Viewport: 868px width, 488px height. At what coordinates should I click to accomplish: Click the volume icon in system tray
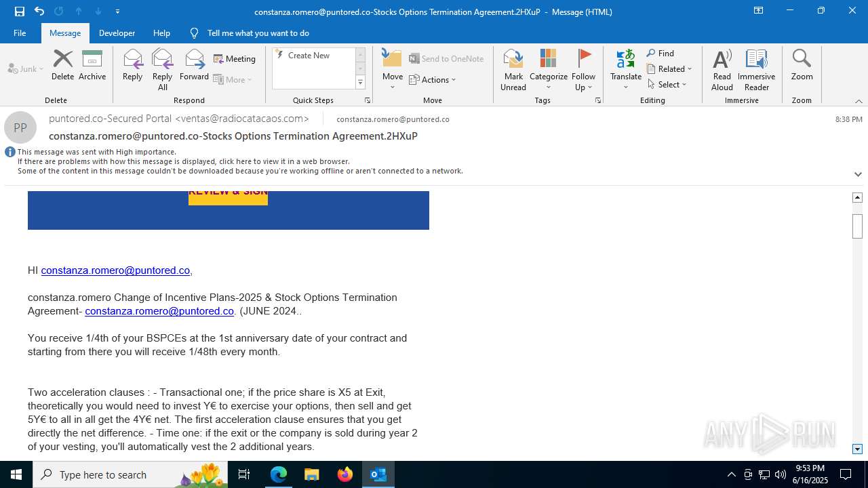(781, 474)
